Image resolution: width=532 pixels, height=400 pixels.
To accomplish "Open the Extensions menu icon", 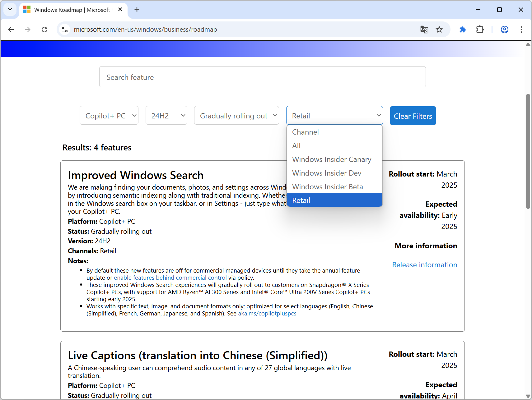I will click(x=480, y=30).
